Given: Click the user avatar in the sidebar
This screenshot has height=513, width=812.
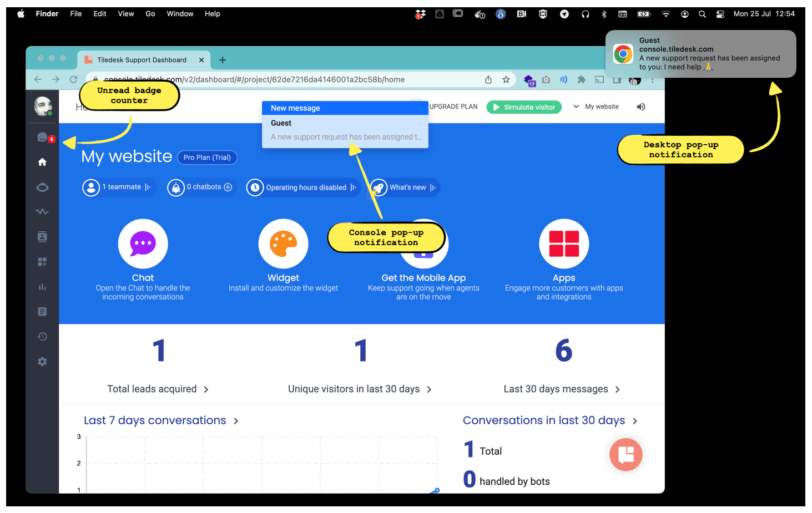Looking at the screenshot, I should [x=43, y=106].
